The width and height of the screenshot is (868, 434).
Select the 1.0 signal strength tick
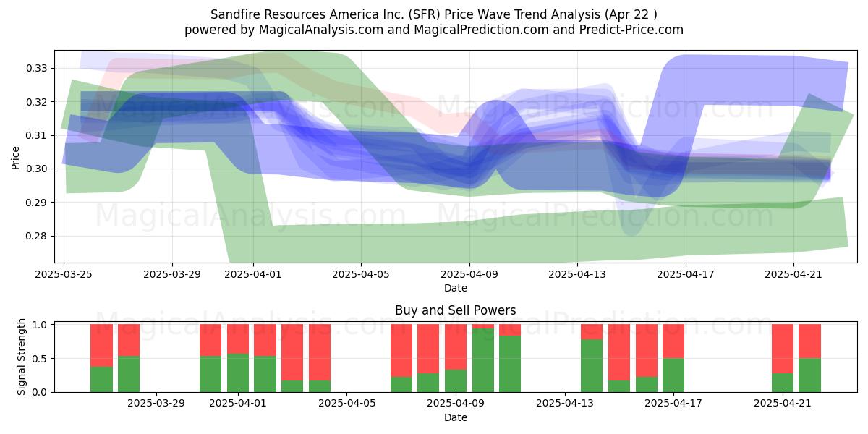(x=41, y=325)
